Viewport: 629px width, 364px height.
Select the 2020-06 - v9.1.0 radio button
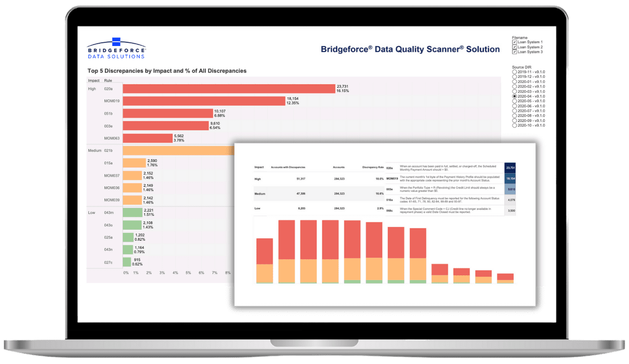pyautogui.click(x=515, y=106)
